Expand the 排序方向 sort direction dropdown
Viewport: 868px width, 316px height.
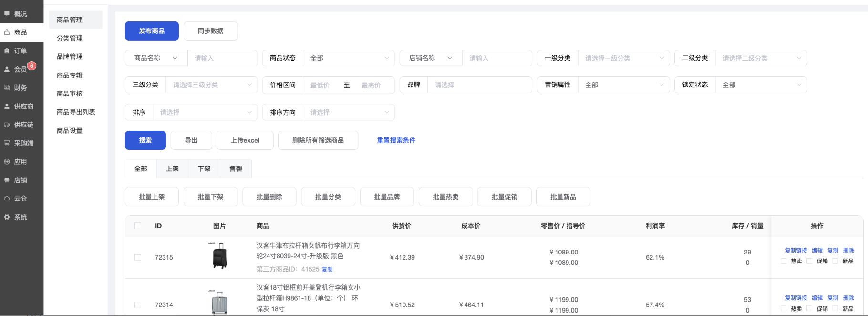(349, 112)
